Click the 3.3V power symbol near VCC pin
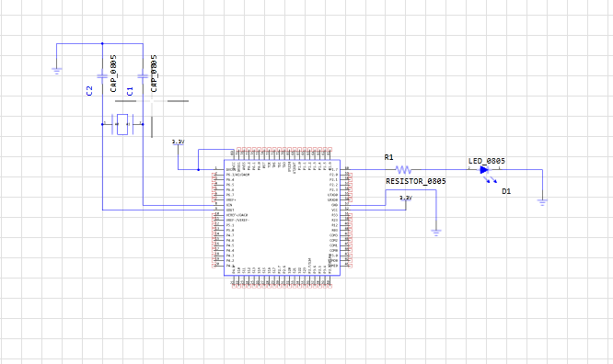The height and width of the screenshot is (364, 613). 406,199
